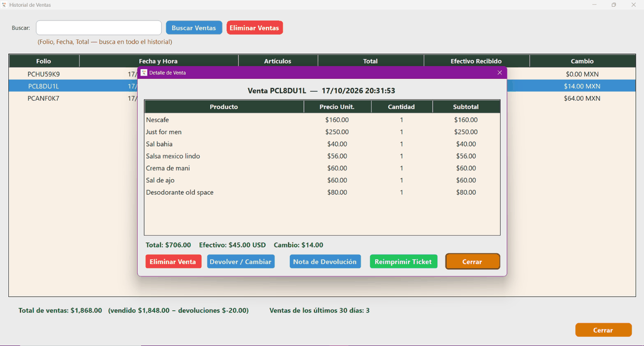Select sale folio PCL8DU1L
This screenshot has width=644, height=346.
point(43,86)
